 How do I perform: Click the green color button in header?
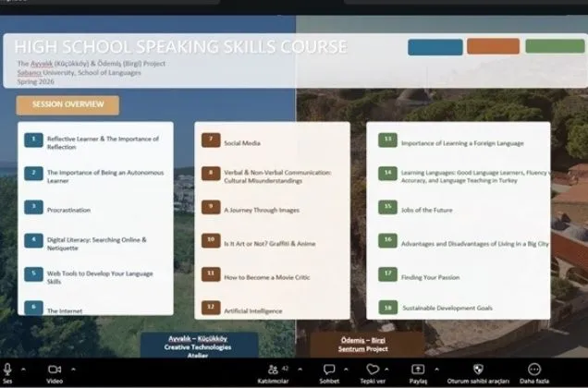(x=555, y=46)
